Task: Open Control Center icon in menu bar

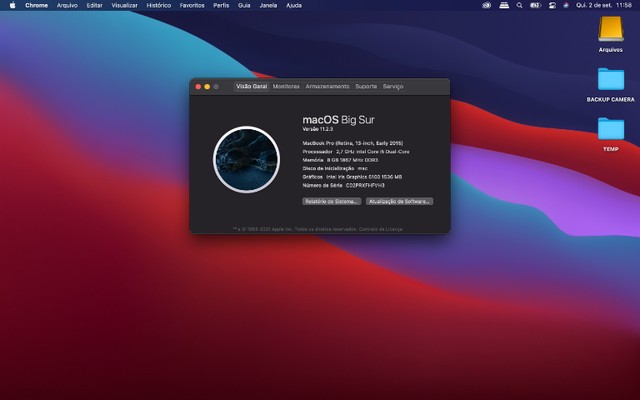Action: 552,5
